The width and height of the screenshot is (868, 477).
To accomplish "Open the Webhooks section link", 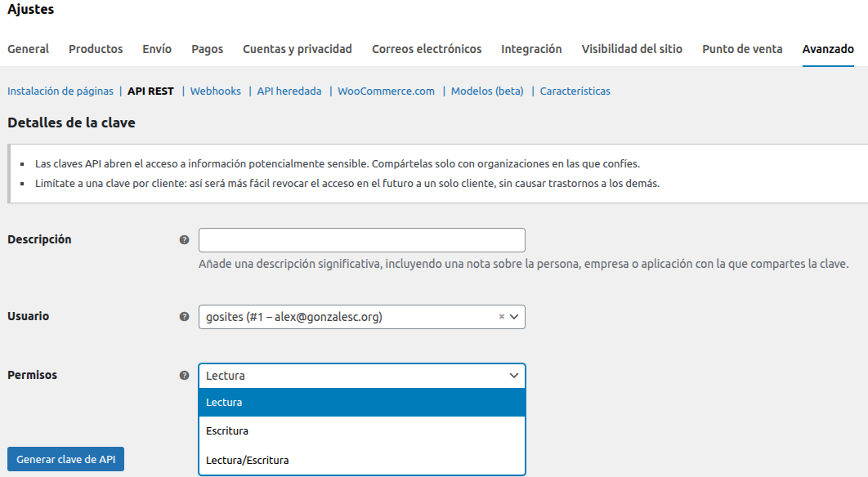I will 216,91.
